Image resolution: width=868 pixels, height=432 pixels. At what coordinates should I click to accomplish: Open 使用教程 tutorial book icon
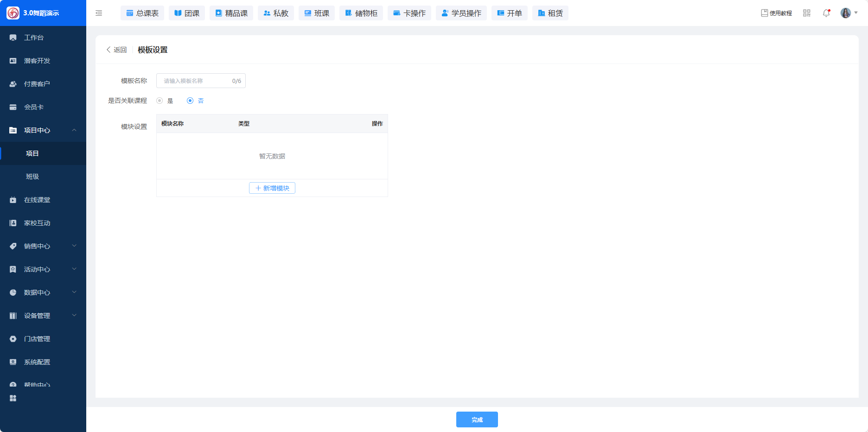click(765, 13)
